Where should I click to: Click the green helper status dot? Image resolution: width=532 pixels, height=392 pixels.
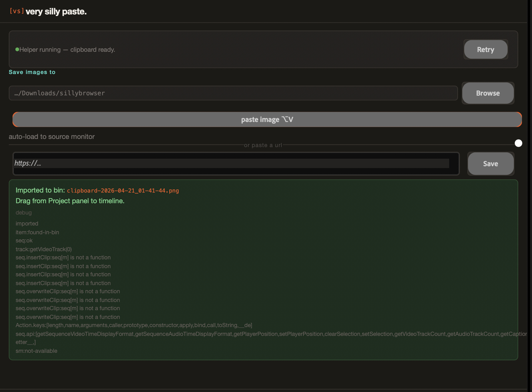(x=17, y=50)
